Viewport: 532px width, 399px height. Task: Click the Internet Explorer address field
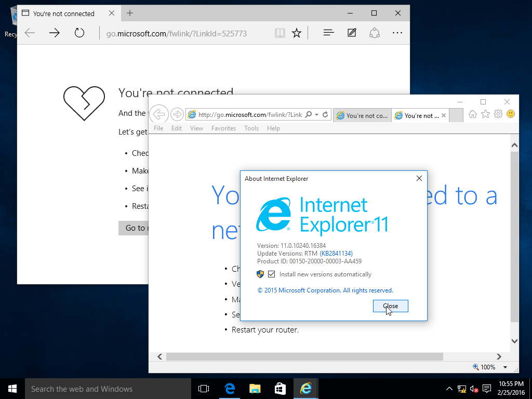pos(250,115)
